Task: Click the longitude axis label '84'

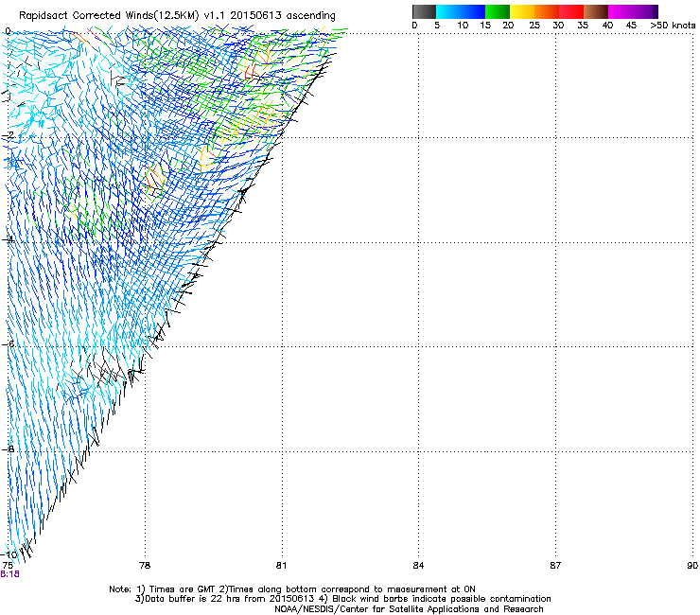Action: click(418, 566)
